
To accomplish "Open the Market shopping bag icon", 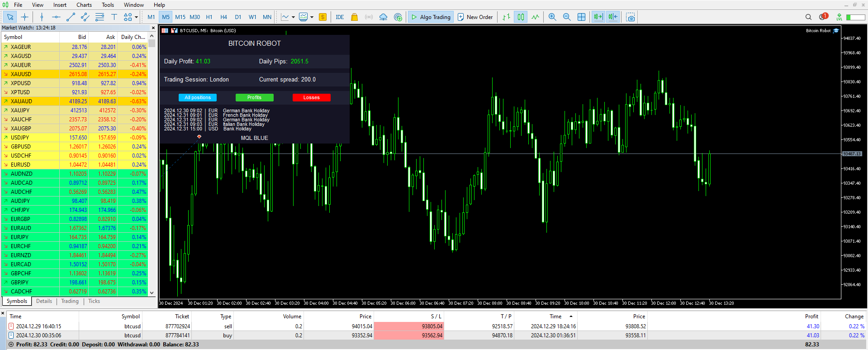I will point(354,17).
